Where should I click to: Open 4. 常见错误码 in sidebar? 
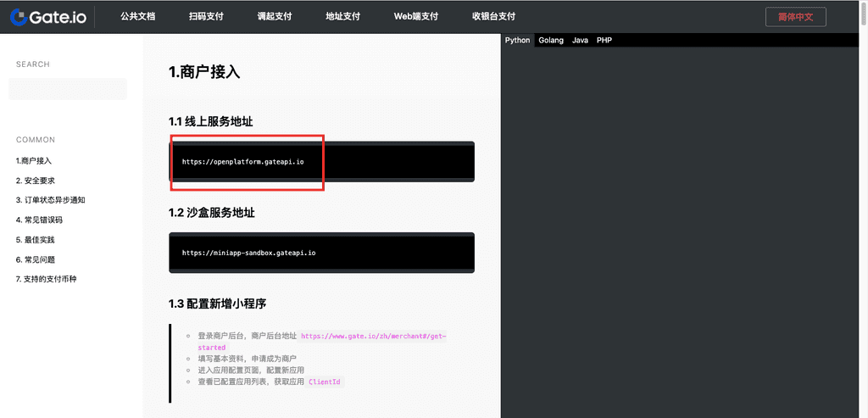click(39, 220)
